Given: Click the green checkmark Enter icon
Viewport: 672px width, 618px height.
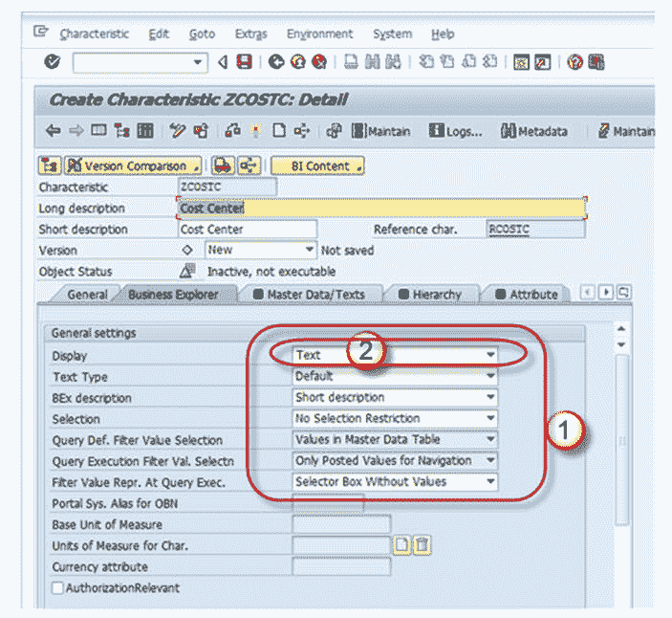Looking at the screenshot, I should [53, 62].
